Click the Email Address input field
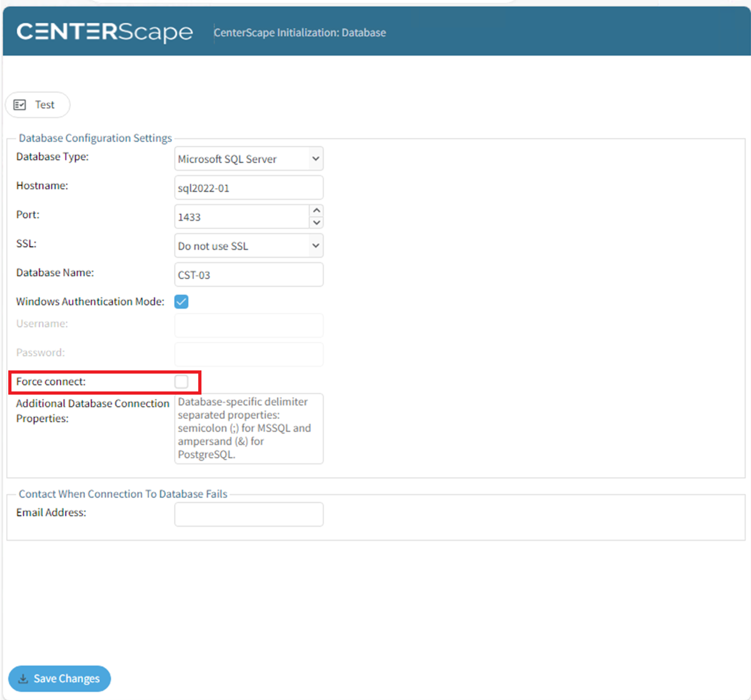 tap(249, 514)
